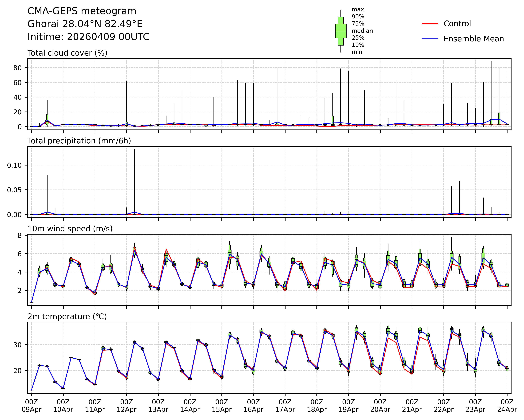
Task: Click the '00Z 12Apr' x-axis label
Action: (x=127, y=405)
